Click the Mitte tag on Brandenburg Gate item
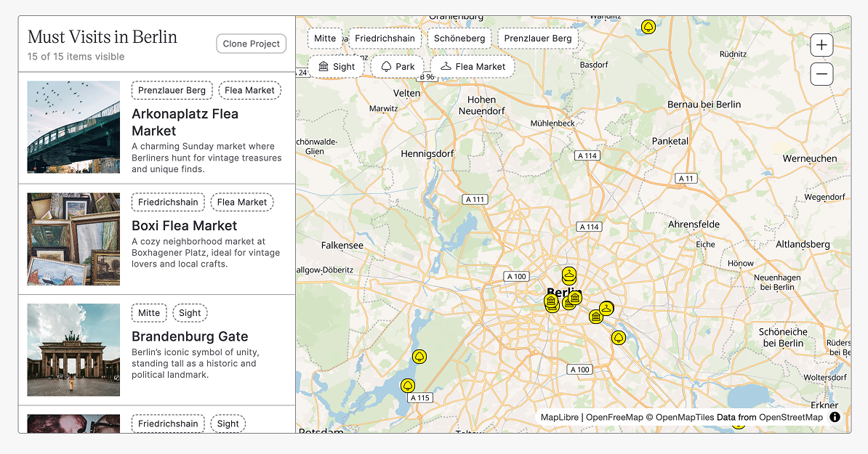 click(x=149, y=312)
